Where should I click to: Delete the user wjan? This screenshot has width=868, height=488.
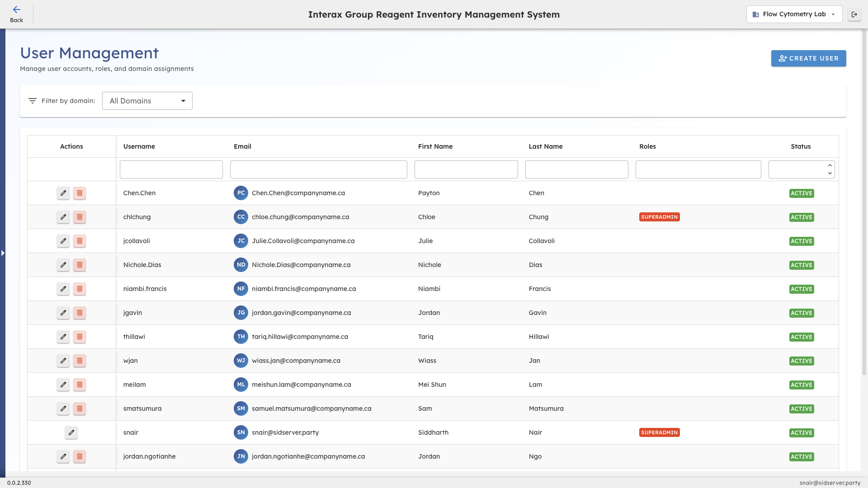tap(79, 361)
